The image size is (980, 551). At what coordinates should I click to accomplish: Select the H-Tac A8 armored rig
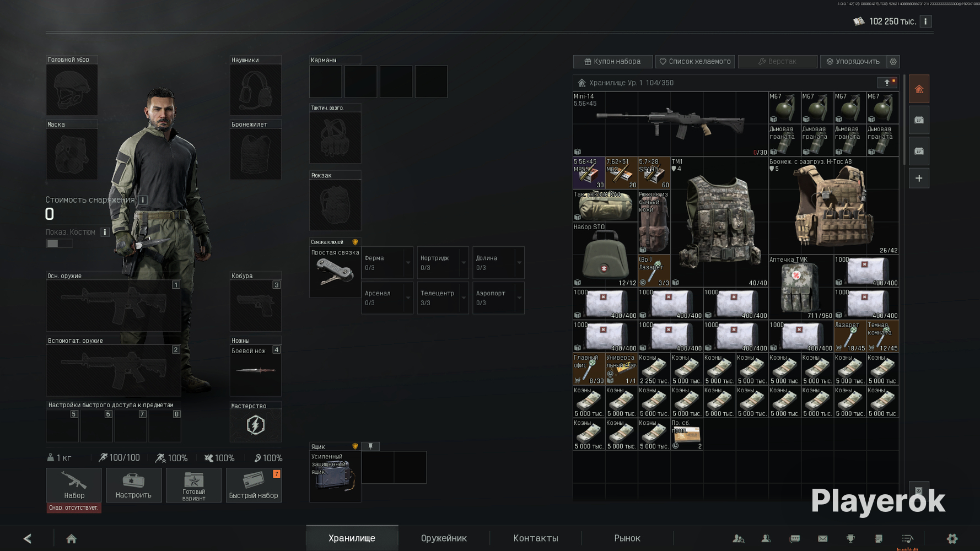tap(833, 206)
